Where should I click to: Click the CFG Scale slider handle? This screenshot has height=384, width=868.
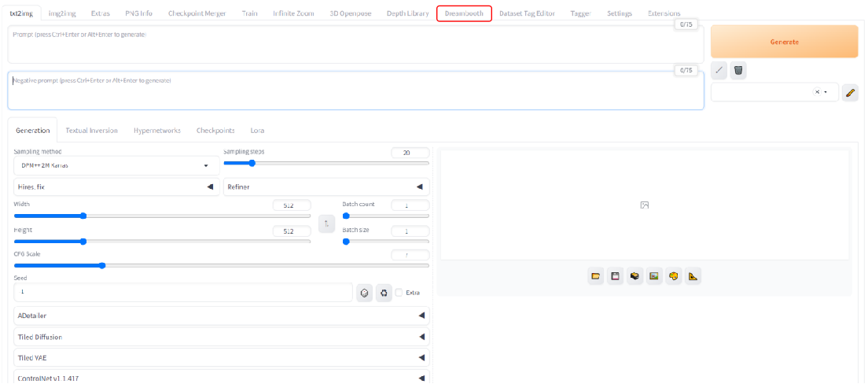point(102,266)
